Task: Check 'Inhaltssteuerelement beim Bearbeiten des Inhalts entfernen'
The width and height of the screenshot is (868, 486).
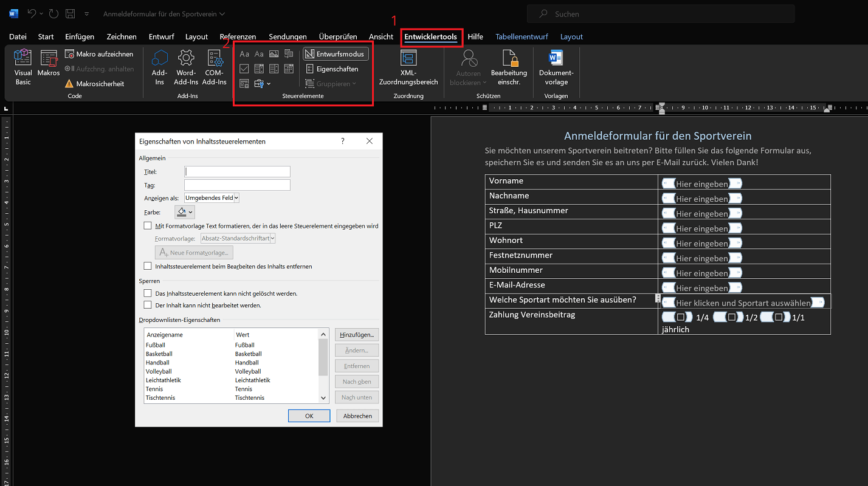Action: [148, 266]
